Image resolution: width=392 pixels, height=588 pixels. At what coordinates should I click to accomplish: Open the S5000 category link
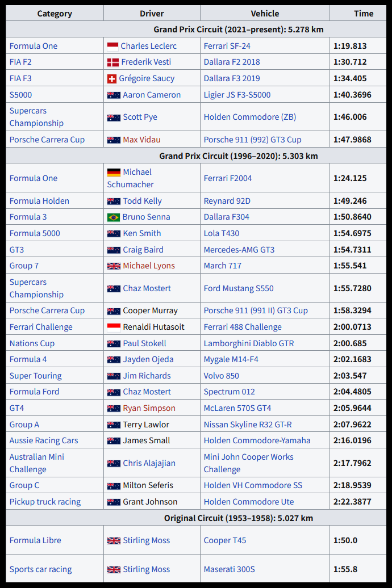tap(20, 95)
